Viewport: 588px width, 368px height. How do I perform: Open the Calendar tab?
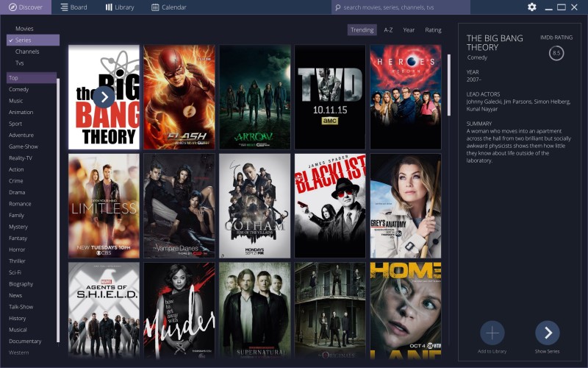pyautogui.click(x=169, y=7)
